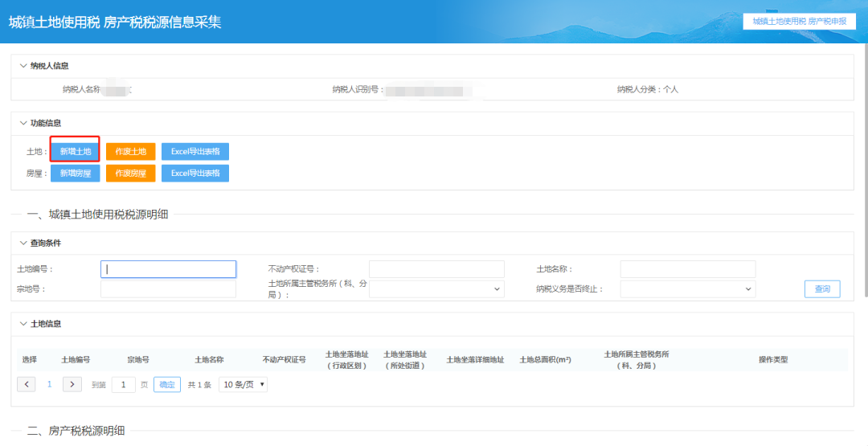Open the 土地所属主管税务所 dropdown
Viewport: 868px width, 446px height.
click(x=436, y=288)
